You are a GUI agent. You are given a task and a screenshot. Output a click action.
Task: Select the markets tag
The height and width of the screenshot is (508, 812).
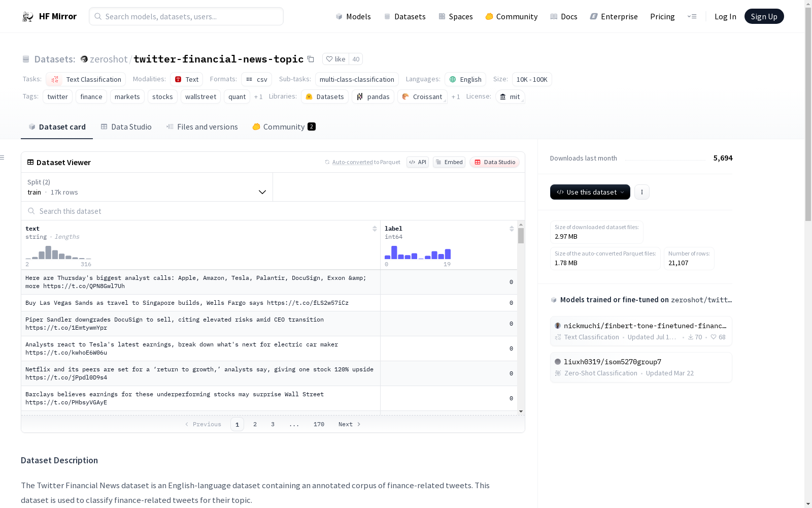coord(127,97)
